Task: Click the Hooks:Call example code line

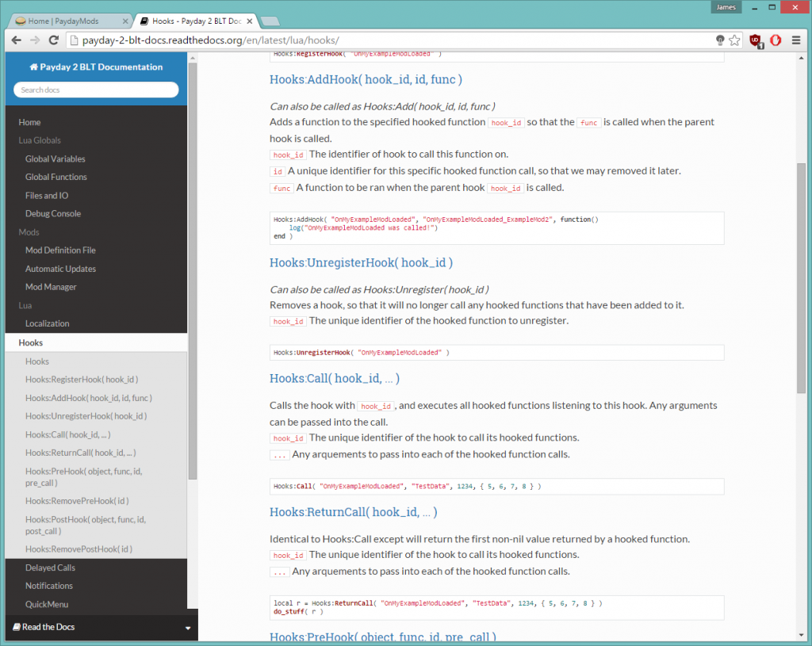Action: pos(496,486)
